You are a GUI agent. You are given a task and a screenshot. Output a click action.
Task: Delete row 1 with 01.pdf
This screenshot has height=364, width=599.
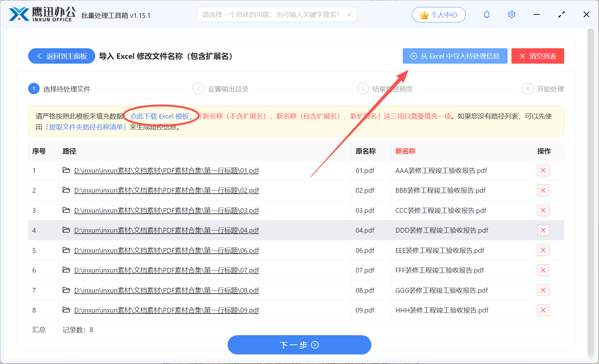coord(543,170)
